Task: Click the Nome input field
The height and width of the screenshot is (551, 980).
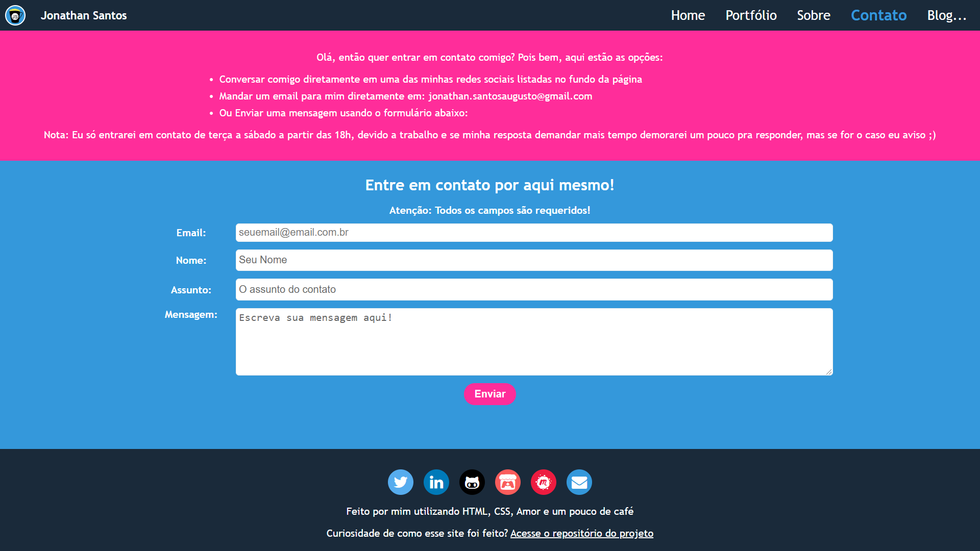Action: [x=534, y=260]
